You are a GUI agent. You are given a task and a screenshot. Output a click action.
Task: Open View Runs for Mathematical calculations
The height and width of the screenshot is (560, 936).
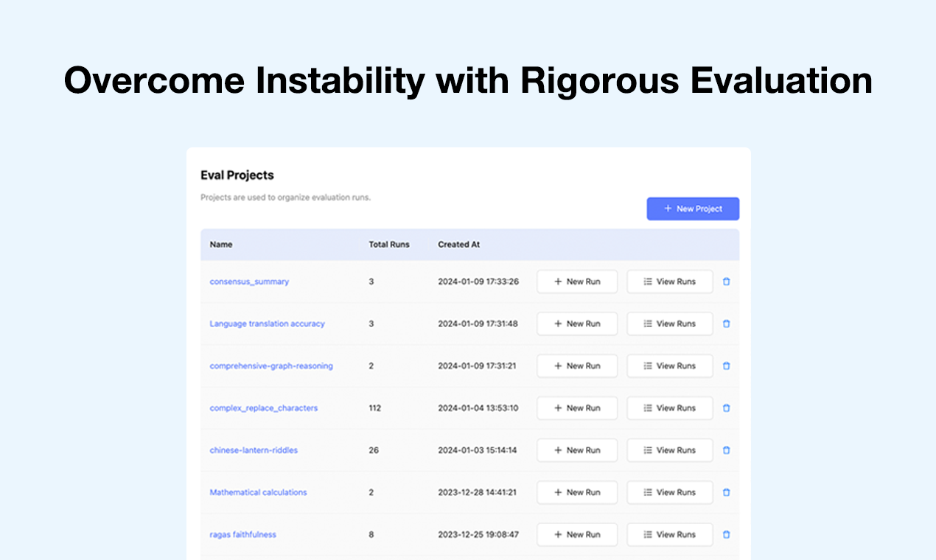(x=670, y=492)
